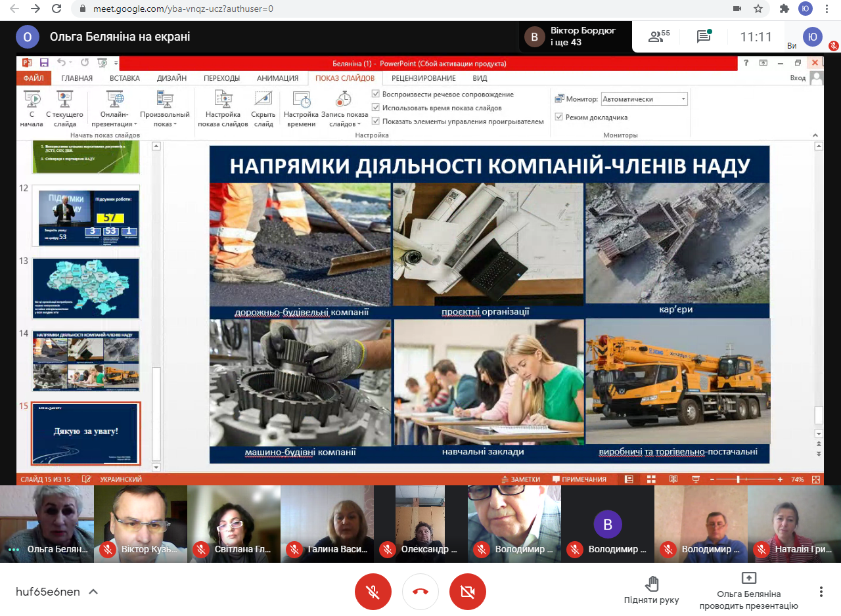This screenshot has width=841, height=616.
Task: Select slide 13 thumbnail with Ukraine map
Action: tap(85, 289)
